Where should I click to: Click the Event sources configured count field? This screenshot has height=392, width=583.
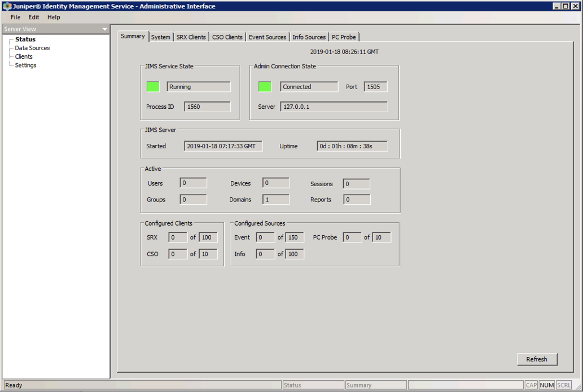pos(265,237)
